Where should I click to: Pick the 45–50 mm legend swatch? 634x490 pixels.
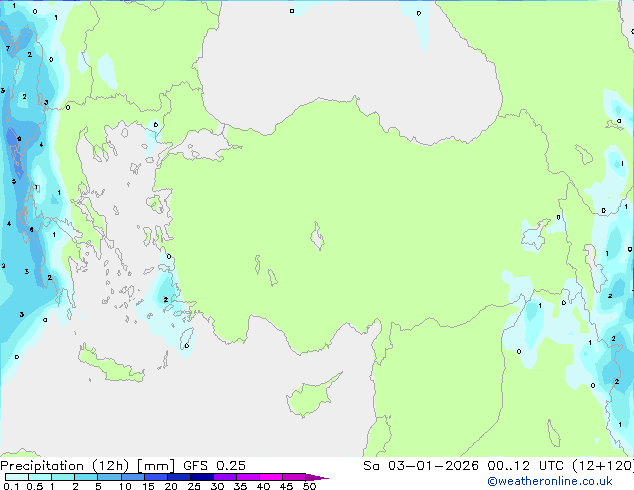294,477
